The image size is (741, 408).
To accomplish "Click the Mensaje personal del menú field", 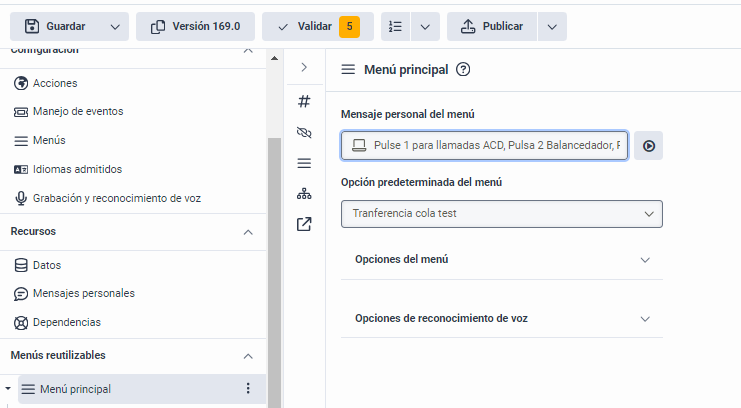I will pyautogui.click(x=485, y=146).
